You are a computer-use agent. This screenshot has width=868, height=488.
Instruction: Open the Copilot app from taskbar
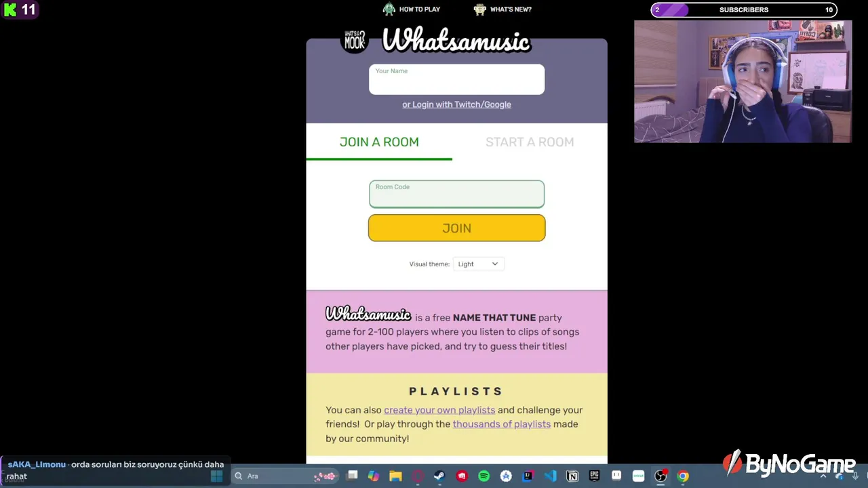[374, 476]
